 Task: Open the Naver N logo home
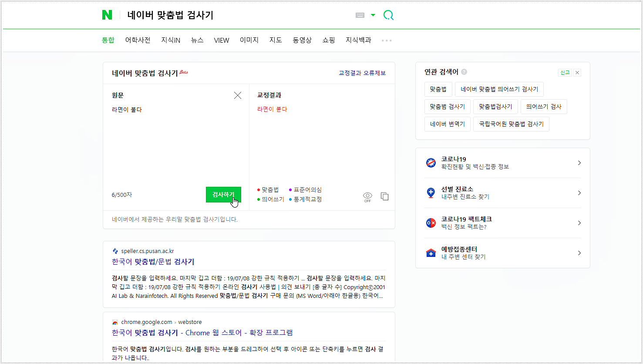pos(107,15)
